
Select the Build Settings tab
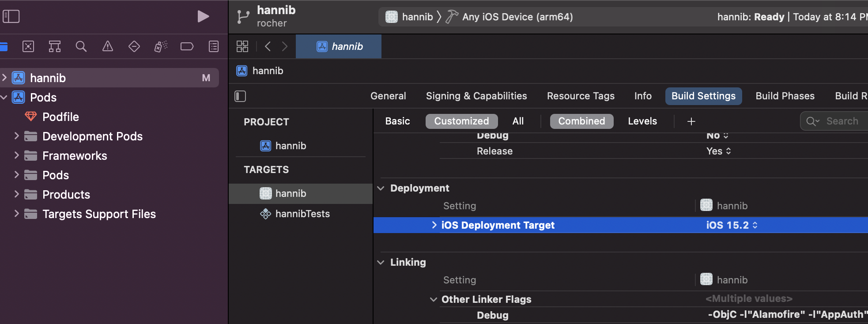(703, 96)
